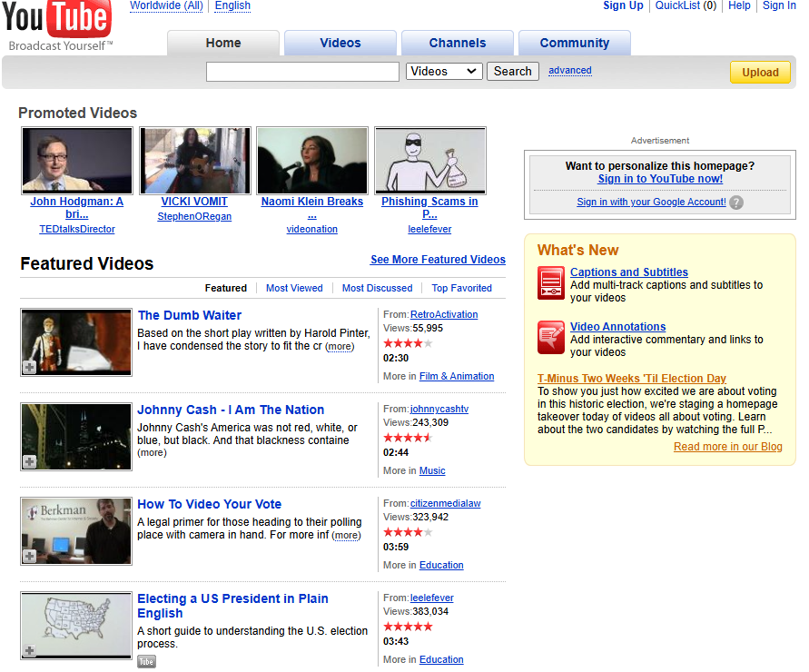Screen dimensions: 809x672
Task: Open the VICKI VOMIT title link
Action: tap(194, 202)
